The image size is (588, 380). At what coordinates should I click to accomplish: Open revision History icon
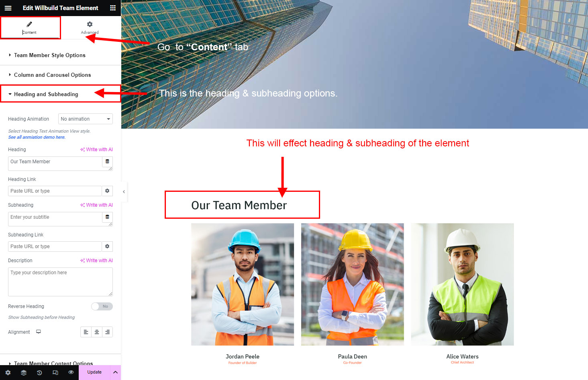39,372
